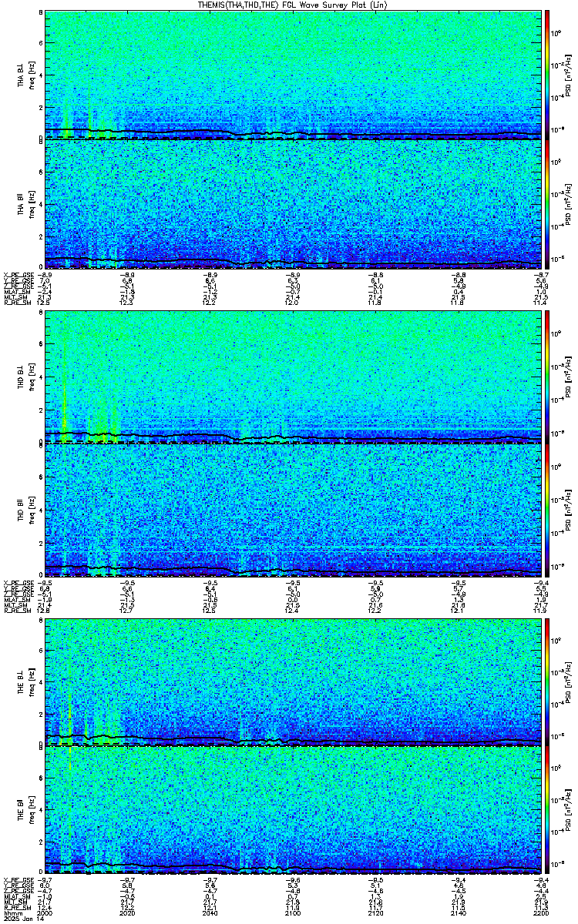Image resolution: width=578 pixels, height=924 pixels.
Task: Click the 2120 time tick label
Action: [x=375, y=912]
